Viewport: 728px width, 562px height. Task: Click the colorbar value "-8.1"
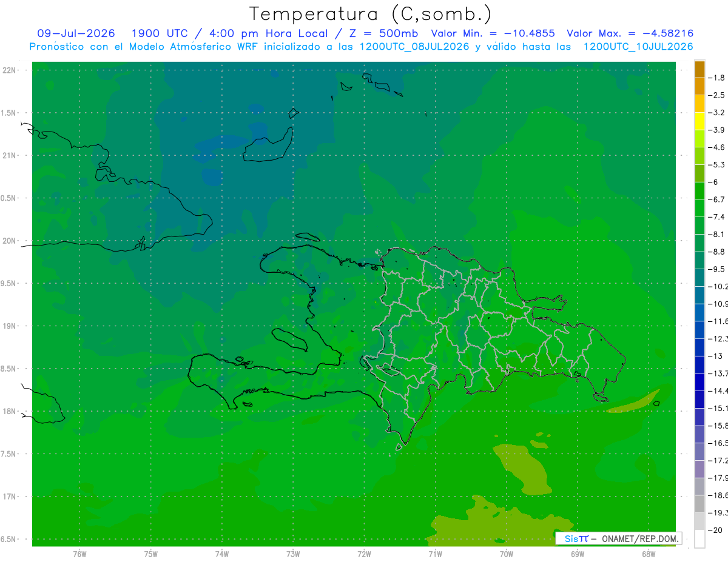tap(717, 234)
